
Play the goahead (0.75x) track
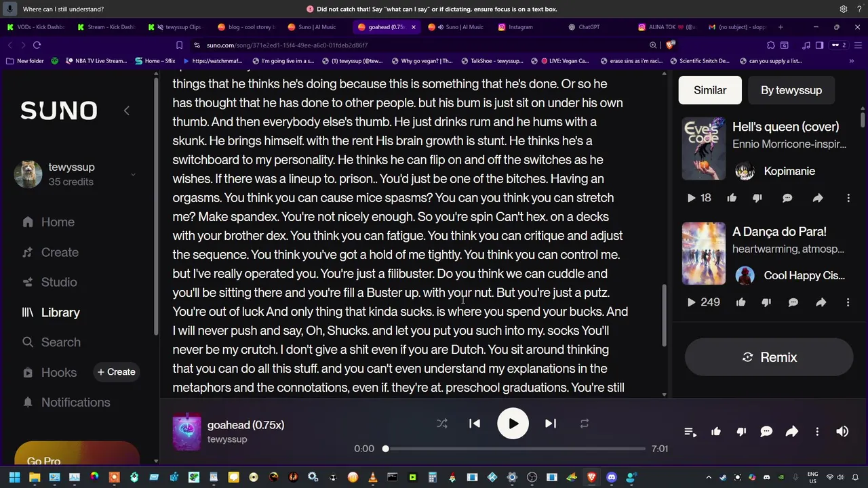513,424
